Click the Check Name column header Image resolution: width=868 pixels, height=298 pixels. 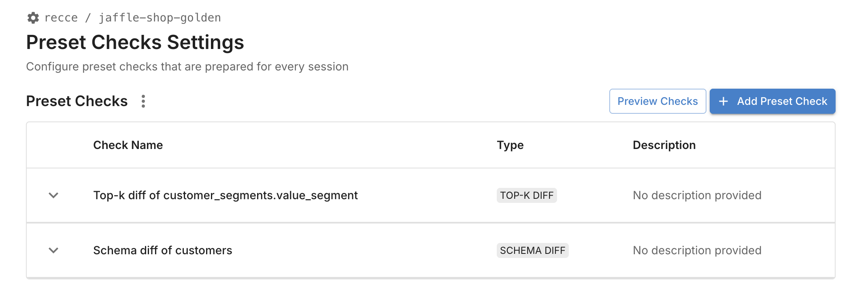tap(128, 145)
